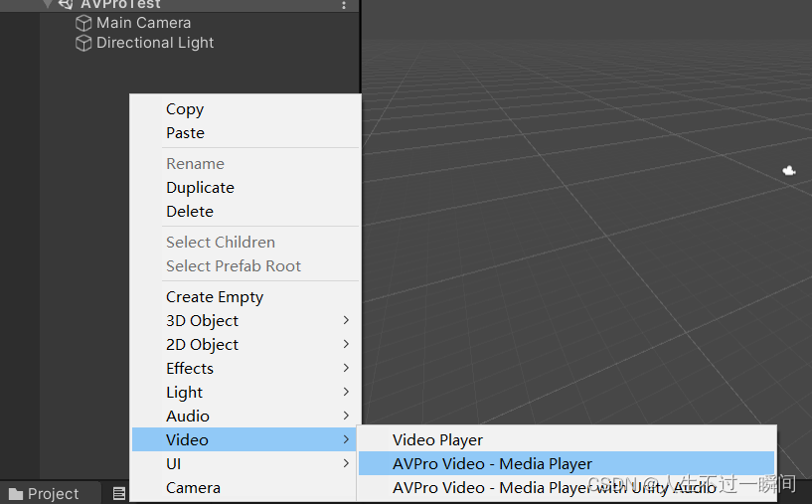Click the Project tab folder icon
Screen dimensions: 812x504
[16, 494]
